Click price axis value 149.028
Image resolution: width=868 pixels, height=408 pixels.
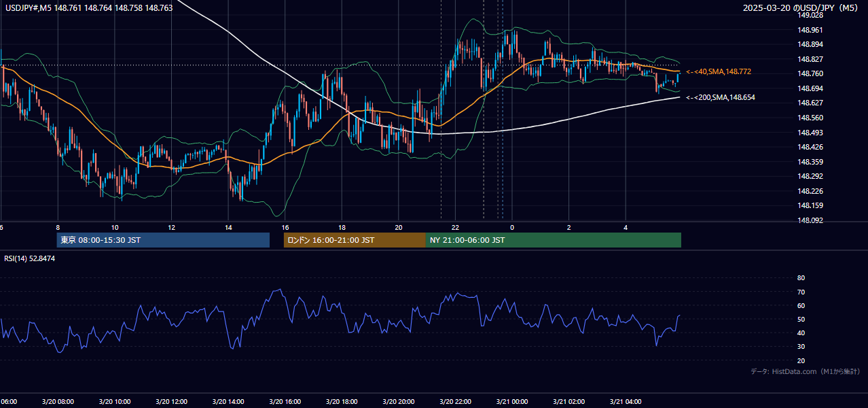pyautogui.click(x=810, y=15)
